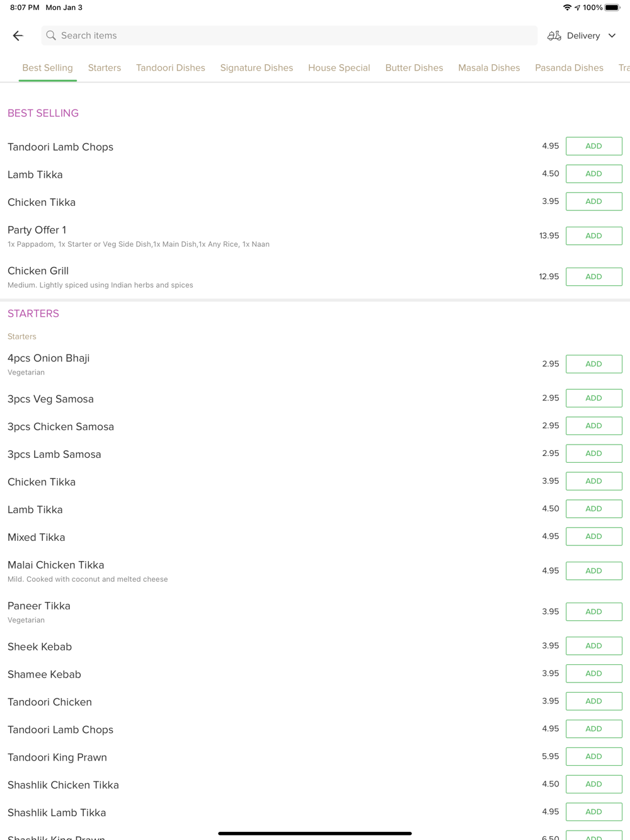Screen dimensions: 630x840
Task: Expand the Delivery chevron dropdown
Action: pyautogui.click(x=612, y=36)
